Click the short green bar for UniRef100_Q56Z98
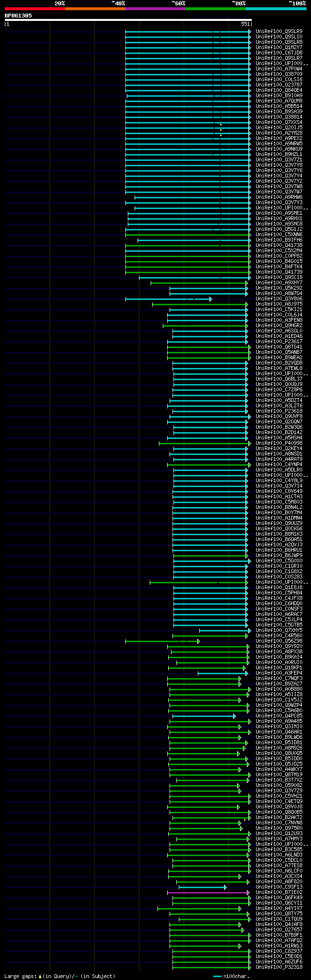Screen dimensions: 311x980 coord(162,642)
